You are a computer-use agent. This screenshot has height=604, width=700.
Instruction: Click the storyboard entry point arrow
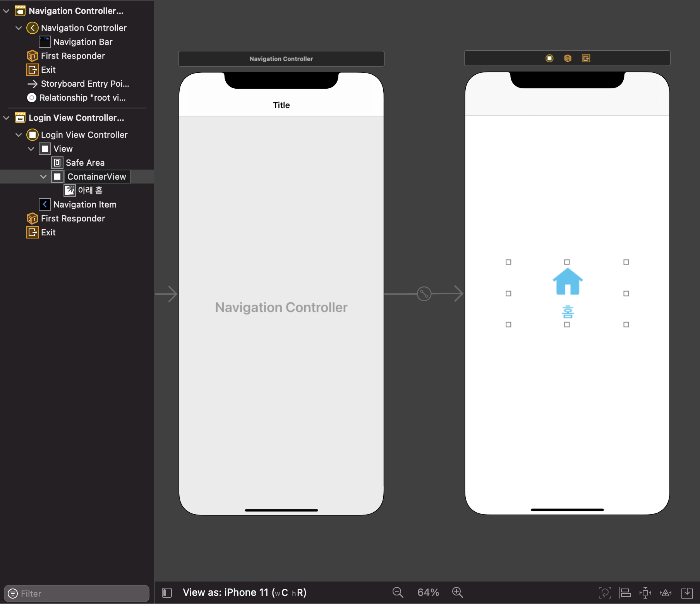pos(166,294)
